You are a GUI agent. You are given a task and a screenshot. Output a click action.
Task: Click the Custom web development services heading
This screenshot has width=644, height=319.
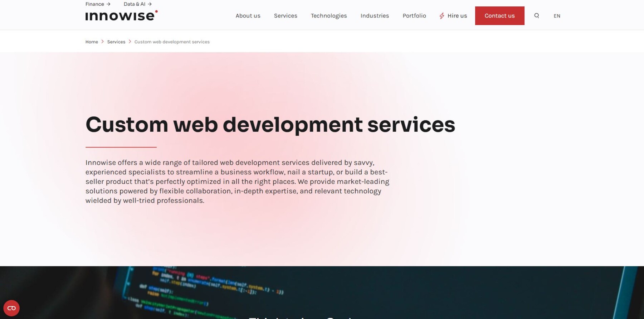click(x=270, y=125)
